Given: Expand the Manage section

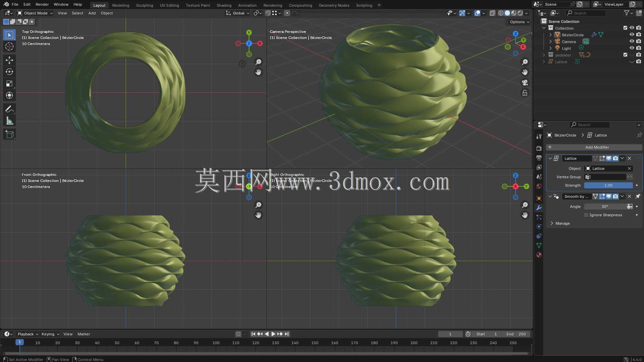Looking at the screenshot, I should (x=562, y=223).
